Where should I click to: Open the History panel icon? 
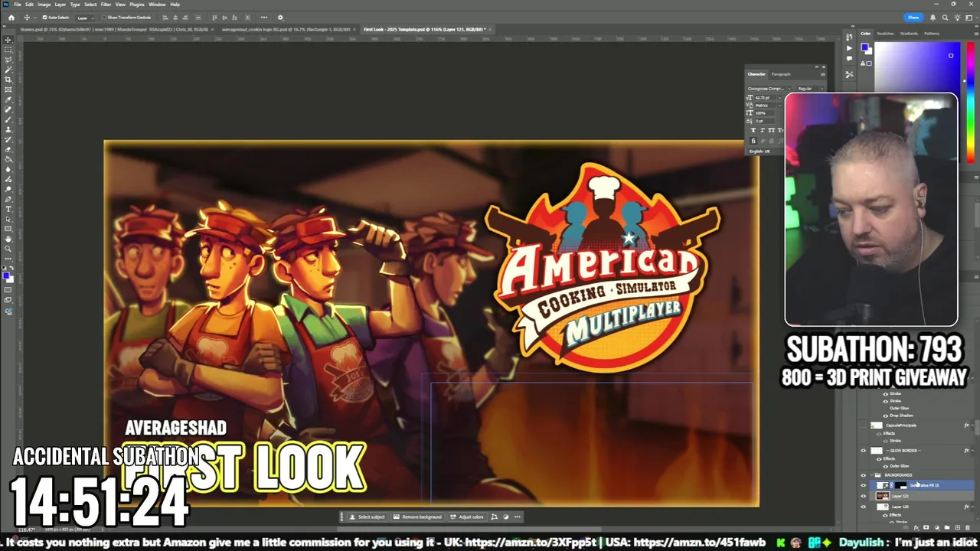point(849,37)
